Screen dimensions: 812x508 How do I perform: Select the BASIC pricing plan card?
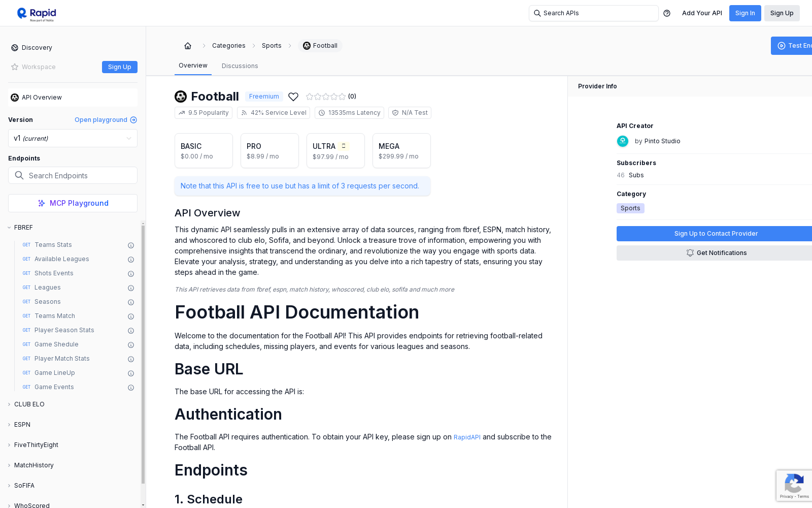click(204, 150)
